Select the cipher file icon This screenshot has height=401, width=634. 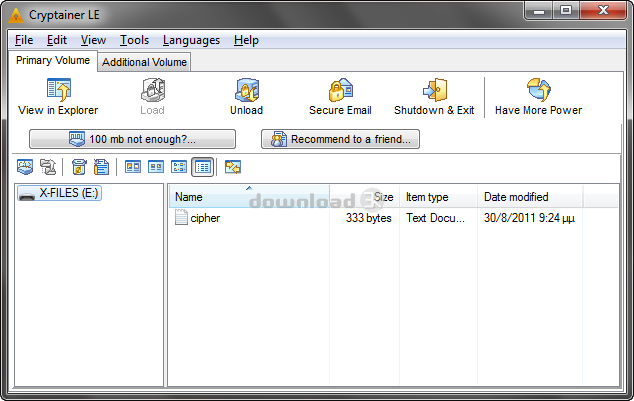181,217
